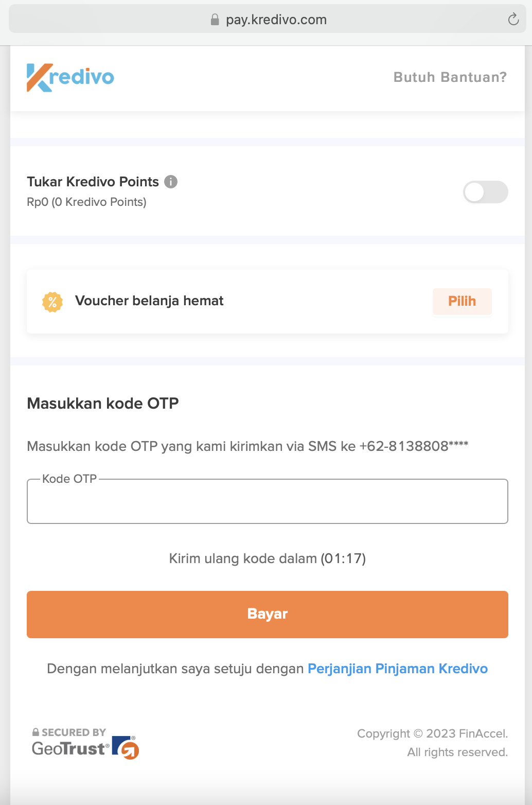Choose a voucher with the Pilih button
This screenshot has height=805, width=532.
[462, 301]
